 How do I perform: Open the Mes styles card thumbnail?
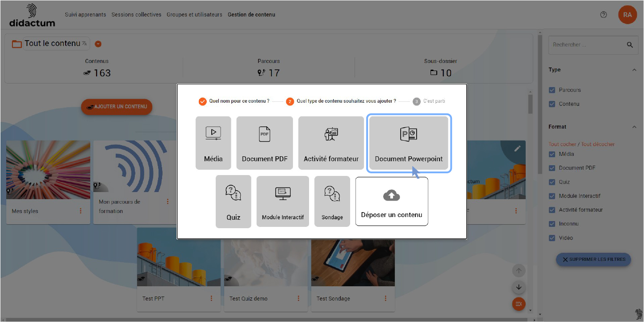click(x=48, y=170)
